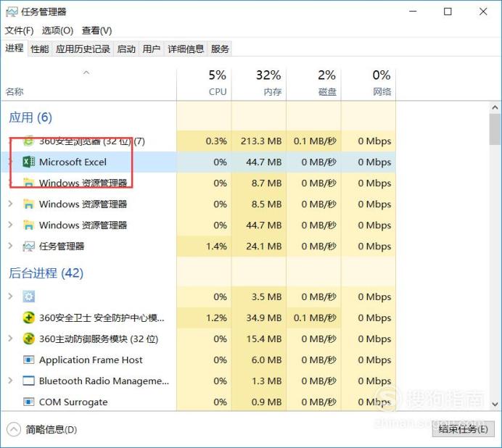Click the 360安全浏览器 browser icon
Viewport: 502px width, 448px height.
pyautogui.click(x=28, y=141)
